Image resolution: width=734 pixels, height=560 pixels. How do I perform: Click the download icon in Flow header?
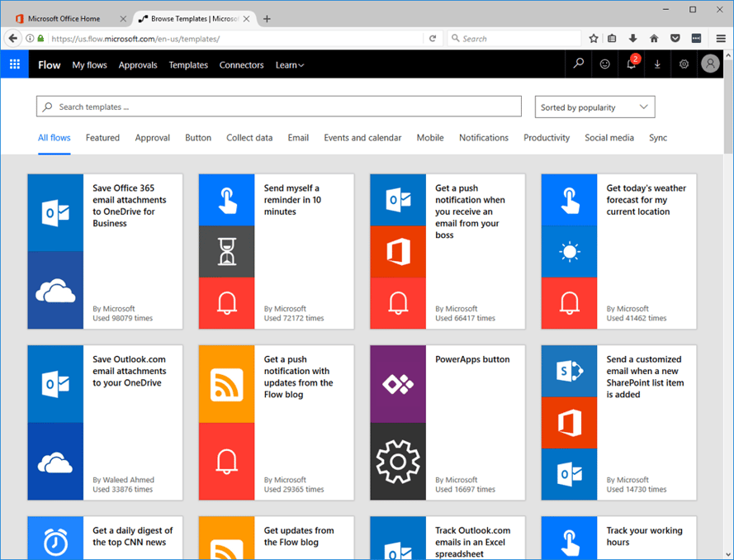pos(657,64)
